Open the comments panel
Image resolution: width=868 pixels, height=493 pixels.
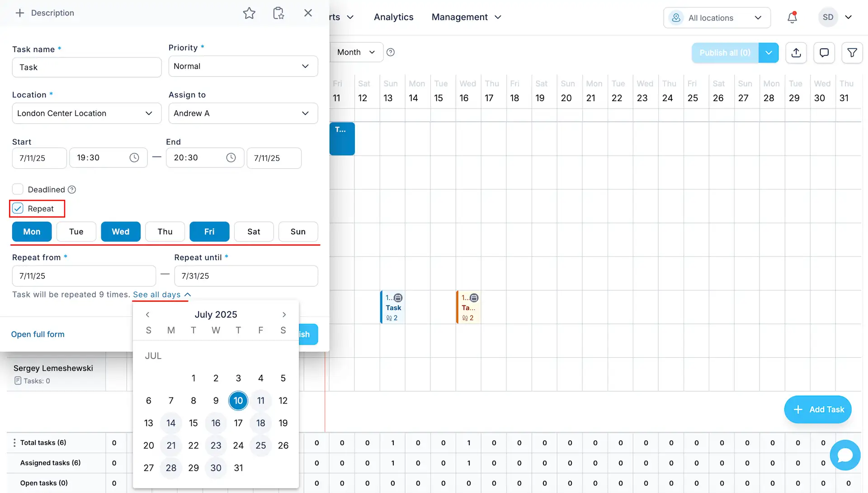click(x=824, y=52)
